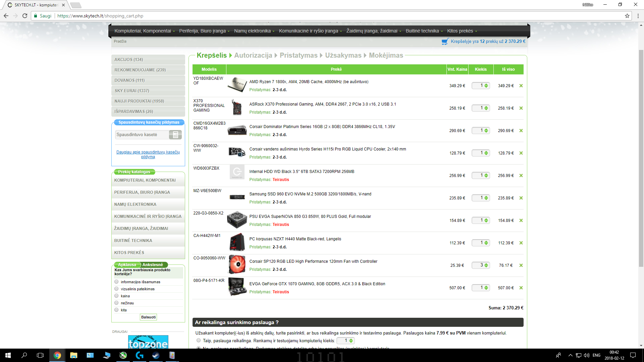The image size is (644, 362).
Task: Go to Pradžia breadcrumb
Action: [x=120, y=41]
